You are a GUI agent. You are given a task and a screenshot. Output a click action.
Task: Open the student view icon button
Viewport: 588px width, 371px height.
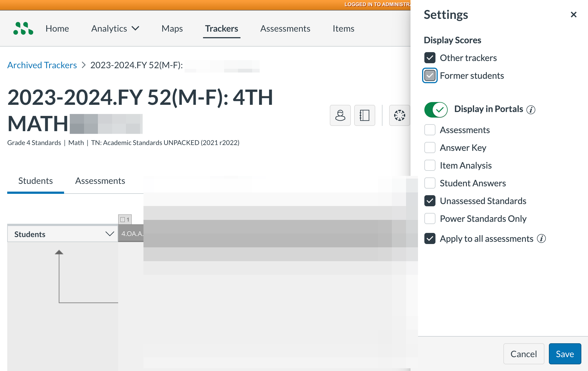point(340,115)
